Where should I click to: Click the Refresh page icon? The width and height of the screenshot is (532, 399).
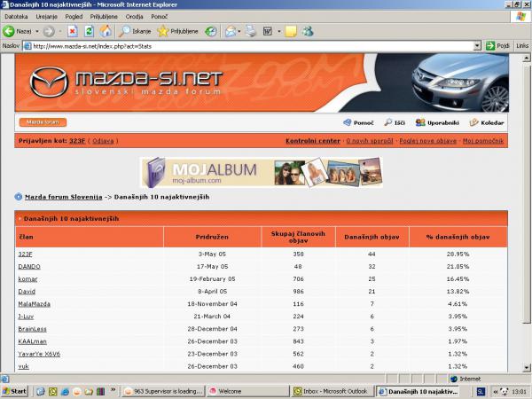(x=89, y=31)
